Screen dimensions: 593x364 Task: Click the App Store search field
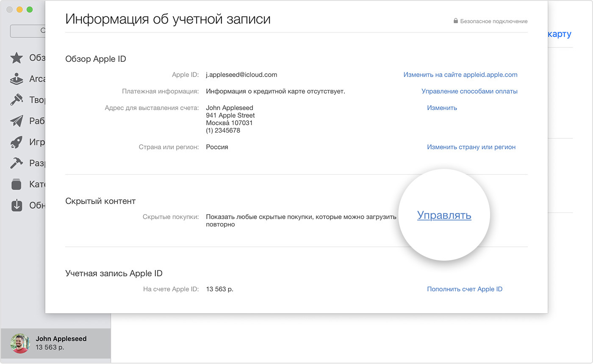(28, 30)
